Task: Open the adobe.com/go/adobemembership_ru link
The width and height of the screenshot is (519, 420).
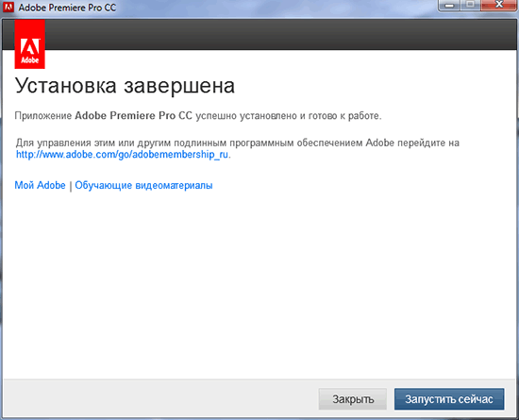Action: click(122, 155)
